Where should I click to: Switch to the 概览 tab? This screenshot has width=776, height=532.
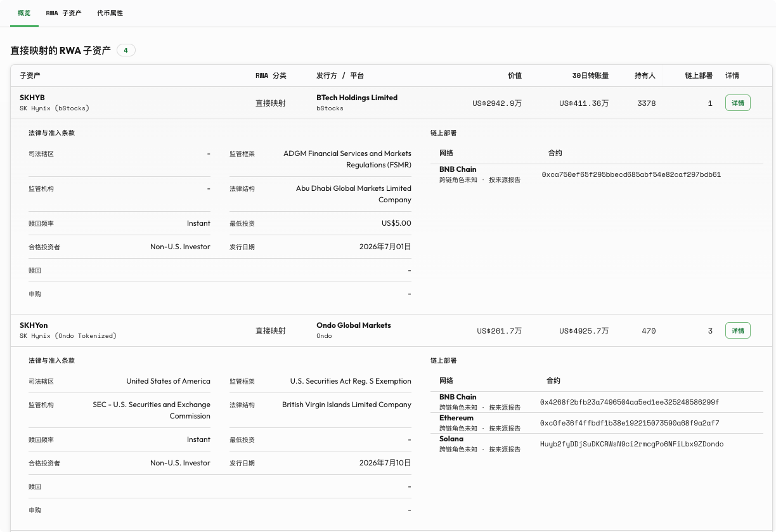pos(24,13)
